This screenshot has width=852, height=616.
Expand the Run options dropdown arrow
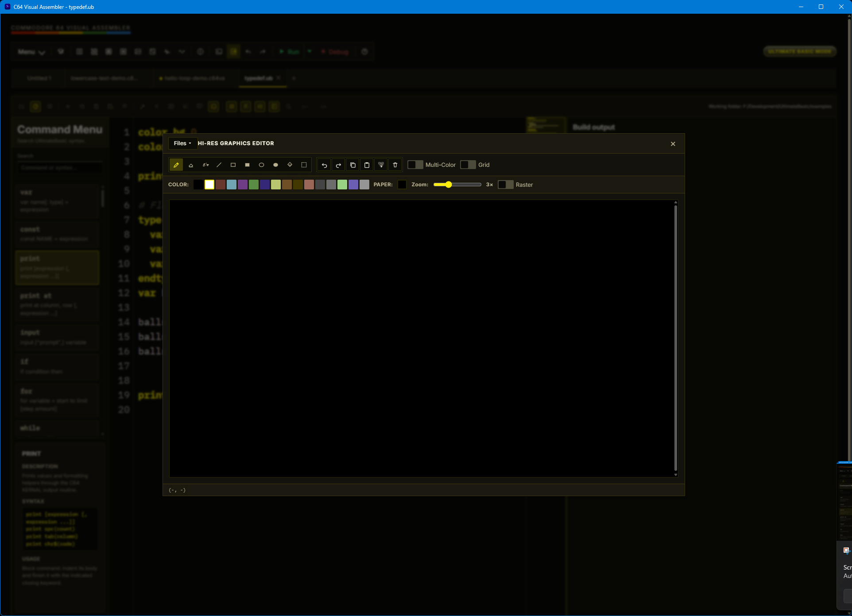(x=310, y=52)
